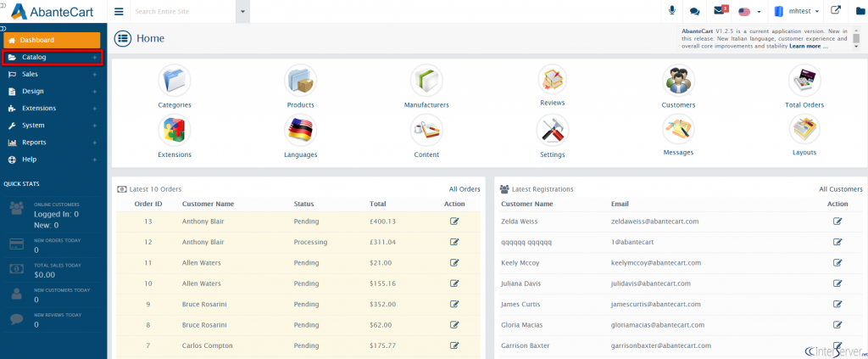Image resolution: width=868 pixels, height=359 pixels.
Task: Open the mail notifications envelope icon
Action: pos(721,11)
